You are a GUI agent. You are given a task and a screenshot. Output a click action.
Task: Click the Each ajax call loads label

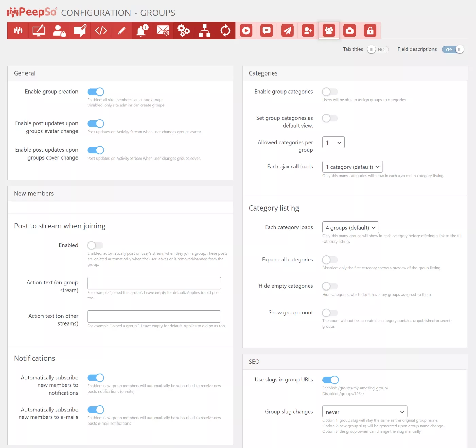click(290, 167)
